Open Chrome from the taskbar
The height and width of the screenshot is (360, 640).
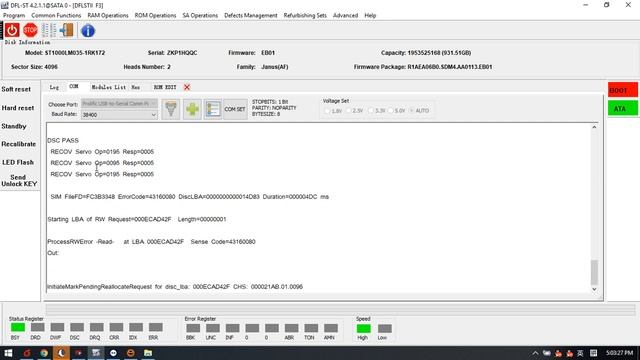tap(44, 353)
